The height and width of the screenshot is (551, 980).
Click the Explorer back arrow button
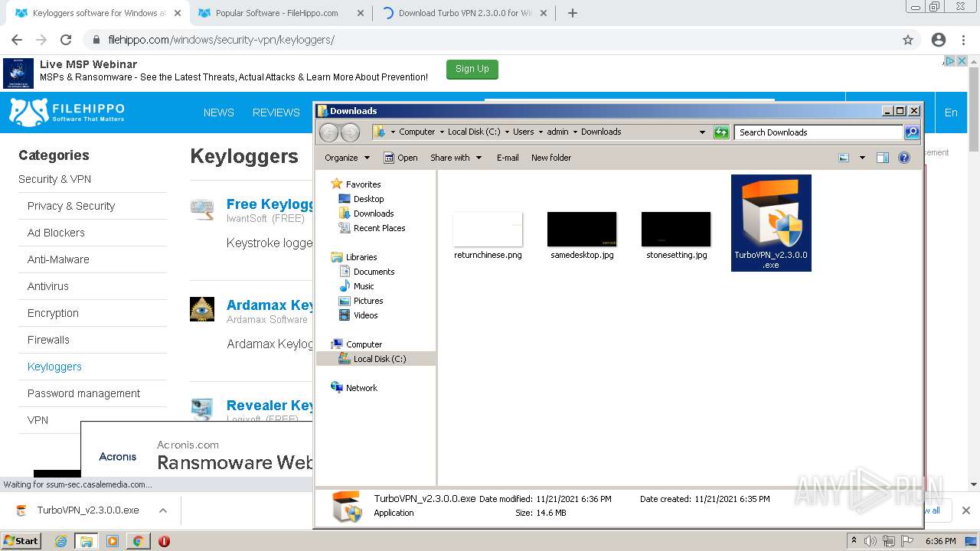328,132
